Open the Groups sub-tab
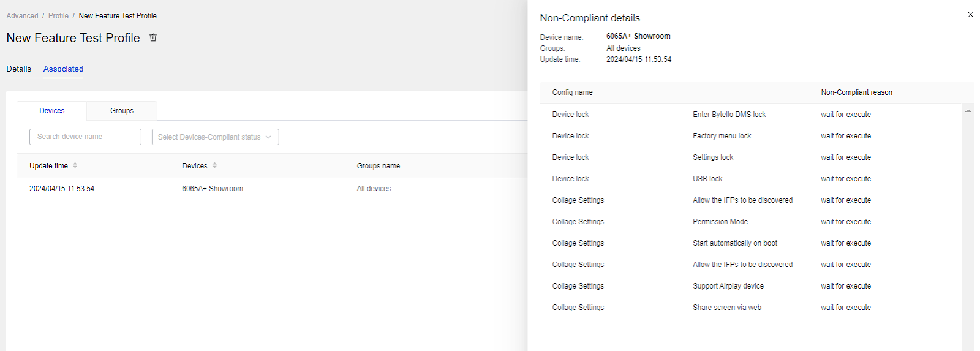This screenshot has width=980, height=351. point(122,111)
